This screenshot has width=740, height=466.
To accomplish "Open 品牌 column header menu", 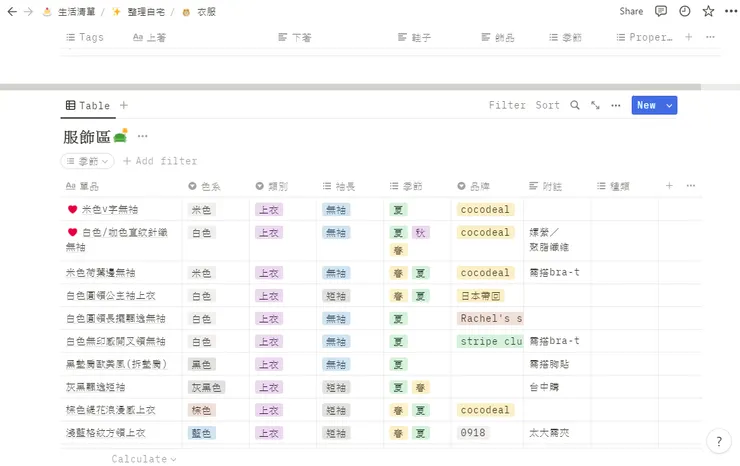I will 473,186.
